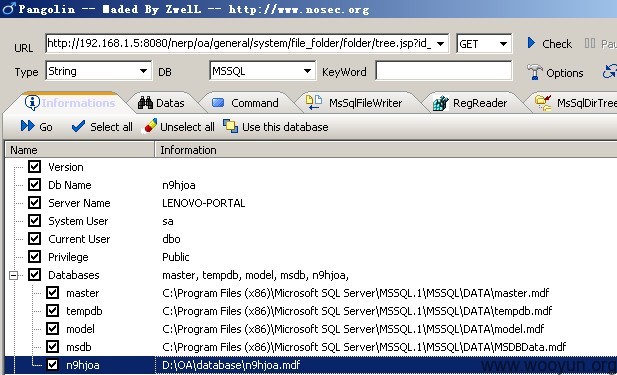Select the D:\OA\database\n9hjoa.mdf path

231,365
